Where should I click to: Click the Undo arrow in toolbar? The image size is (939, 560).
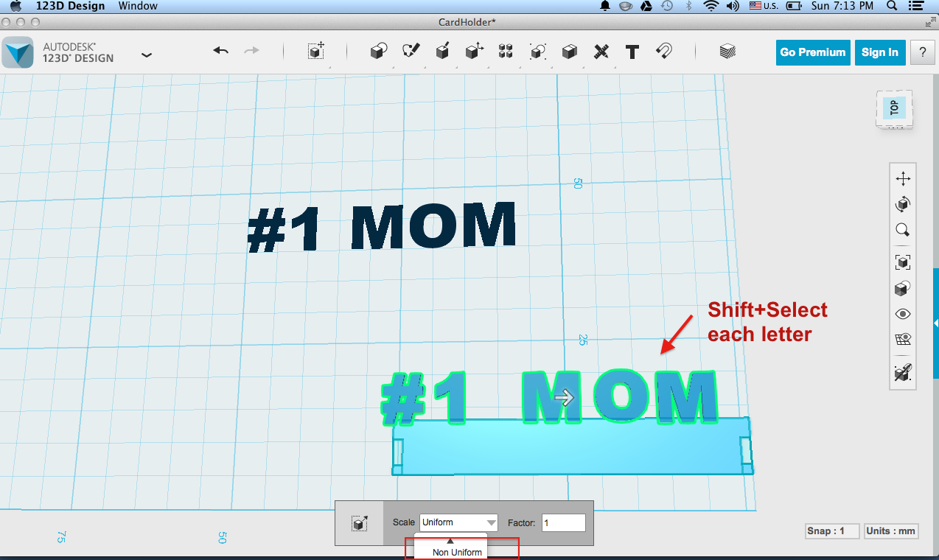coord(221,51)
